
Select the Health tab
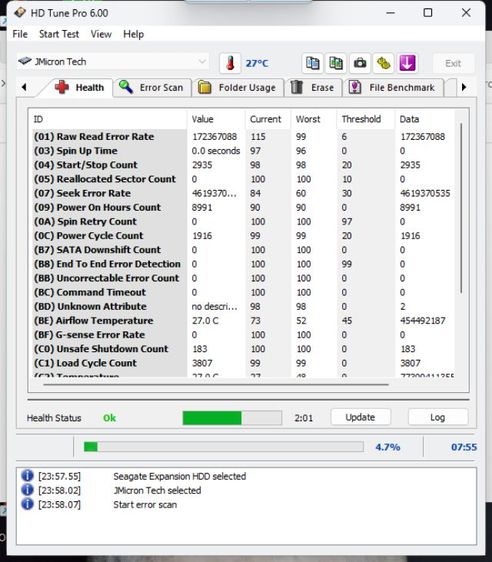click(80, 87)
